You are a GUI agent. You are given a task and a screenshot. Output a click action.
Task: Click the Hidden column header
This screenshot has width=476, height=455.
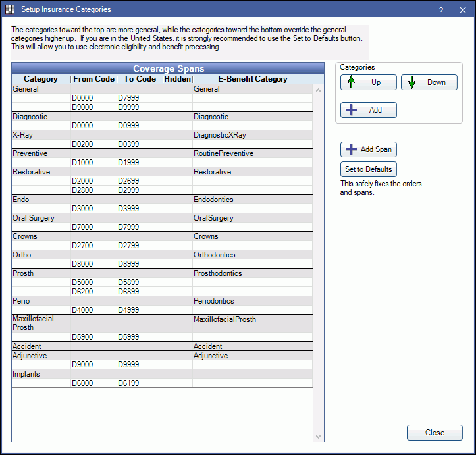(178, 79)
